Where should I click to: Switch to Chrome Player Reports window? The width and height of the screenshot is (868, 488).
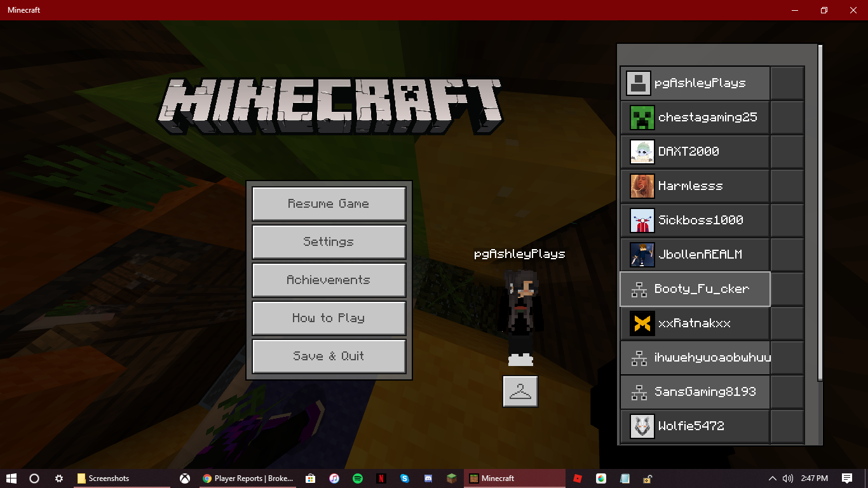tap(248, 478)
